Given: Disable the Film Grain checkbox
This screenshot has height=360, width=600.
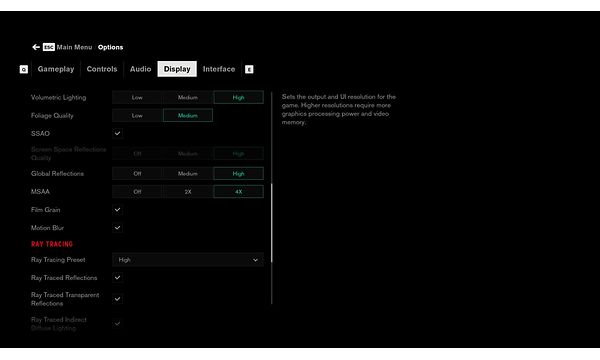Looking at the screenshot, I should pyautogui.click(x=117, y=210).
